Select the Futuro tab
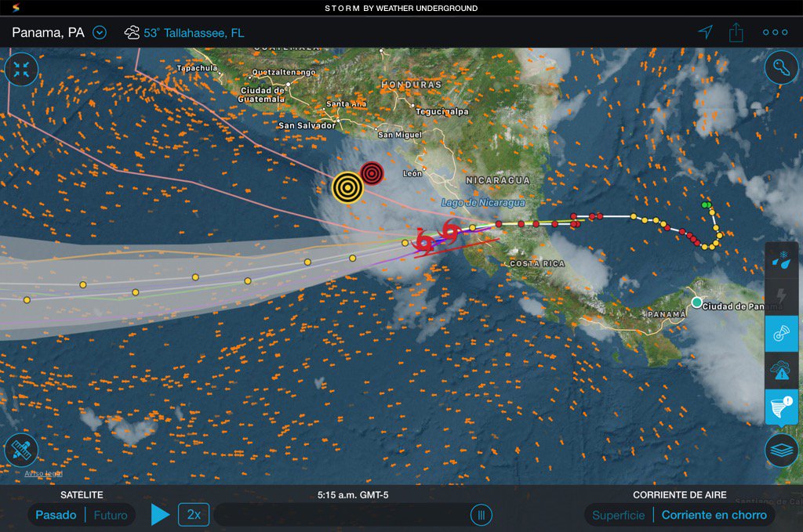Viewport: 803px width, 532px height. tap(111, 515)
